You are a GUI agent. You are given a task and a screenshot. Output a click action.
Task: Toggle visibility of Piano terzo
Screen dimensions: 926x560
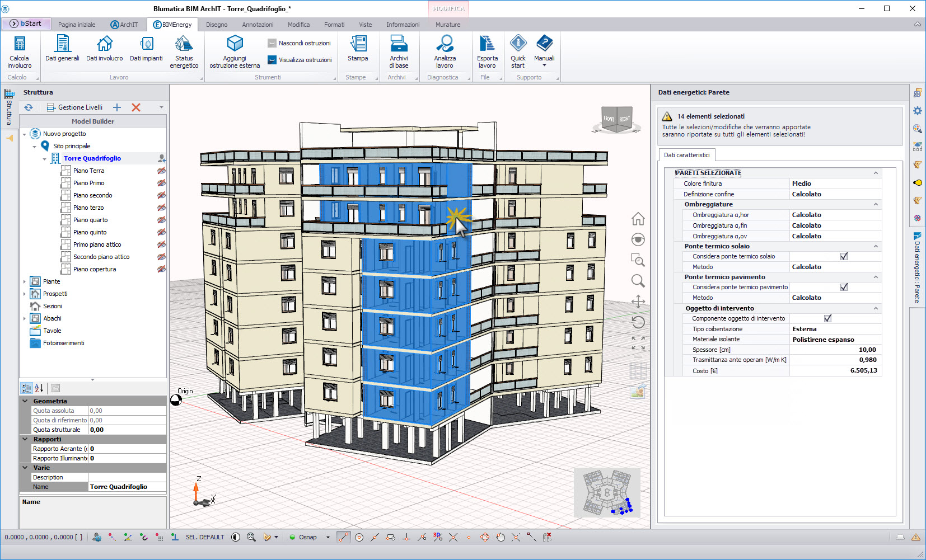tap(161, 208)
